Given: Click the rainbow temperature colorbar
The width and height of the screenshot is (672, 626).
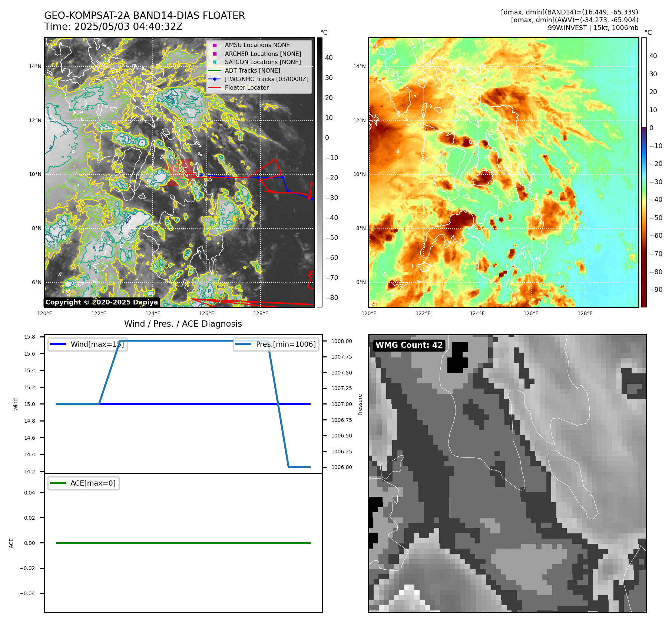Looking at the screenshot, I should coord(644,172).
